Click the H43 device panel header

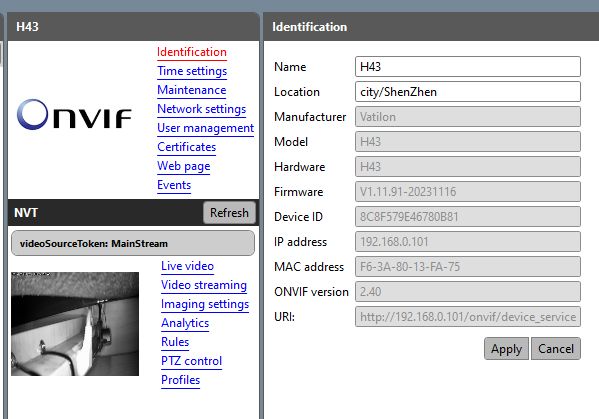click(134, 27)
